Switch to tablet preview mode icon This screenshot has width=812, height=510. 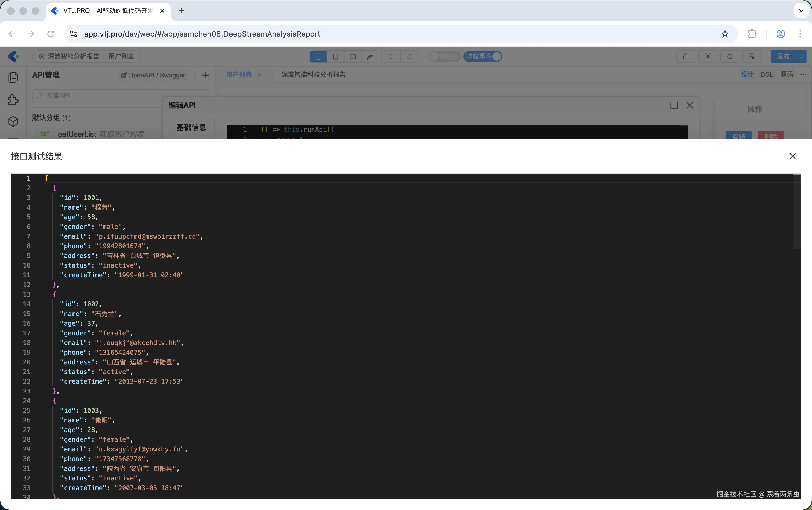pyautogui.click(x=352, y=56)
